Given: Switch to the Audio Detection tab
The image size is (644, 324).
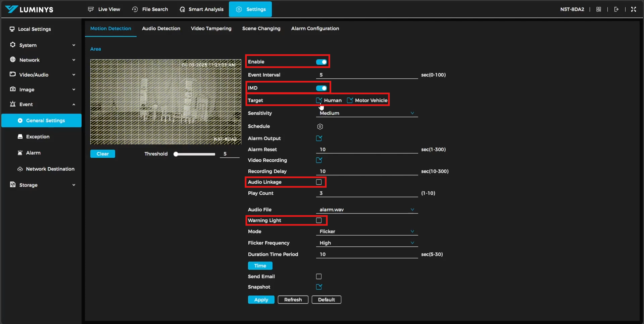Looking at the screenshot, I should [161, 29].
